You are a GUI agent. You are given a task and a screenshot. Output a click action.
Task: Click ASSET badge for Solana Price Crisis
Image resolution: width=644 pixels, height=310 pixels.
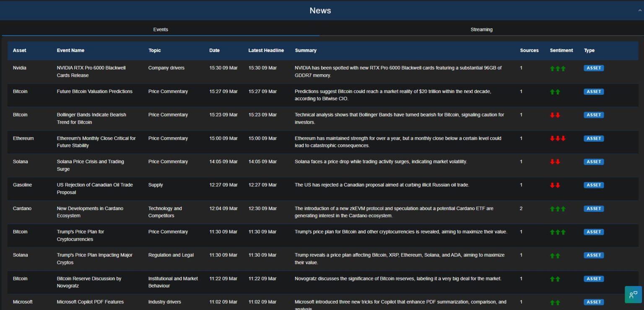click(594, 162)
